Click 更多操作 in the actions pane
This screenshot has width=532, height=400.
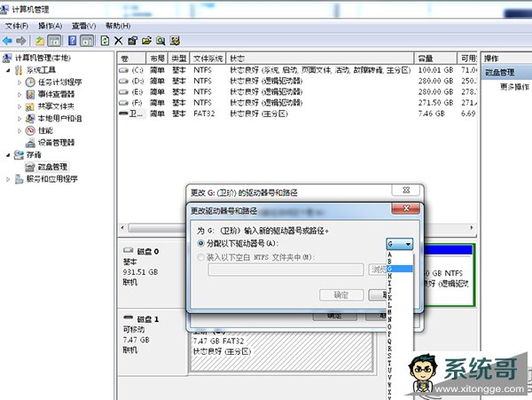[514, 87]
